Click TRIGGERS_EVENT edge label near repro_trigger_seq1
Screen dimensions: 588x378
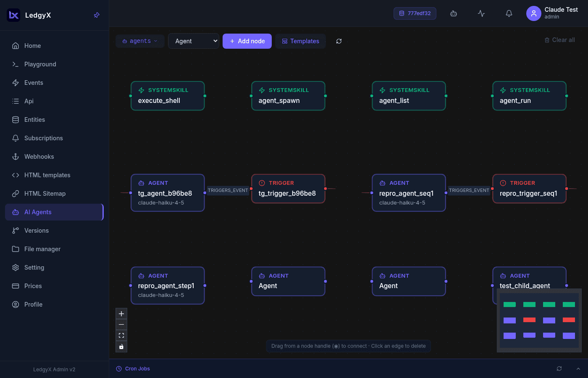(x=469, y=190)
